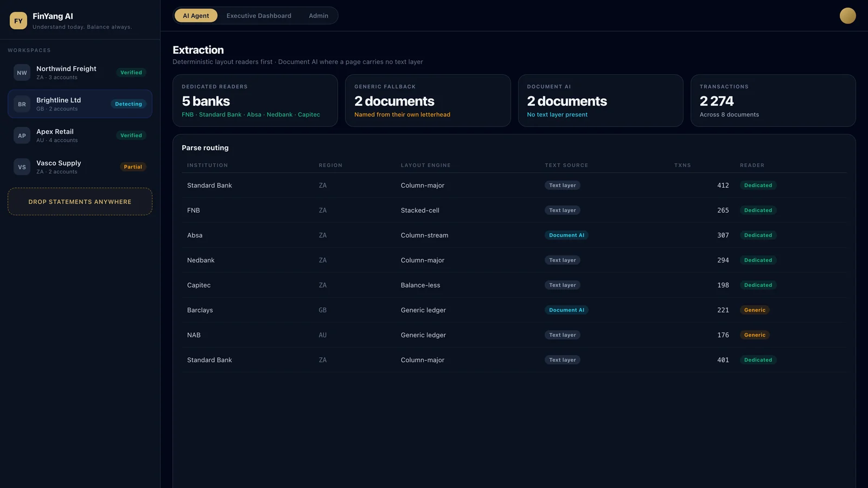The width and height of the screenshot is (868, 488).
Task: Click the Text layer tag in Nedbank row
Action: click(563, 260)
